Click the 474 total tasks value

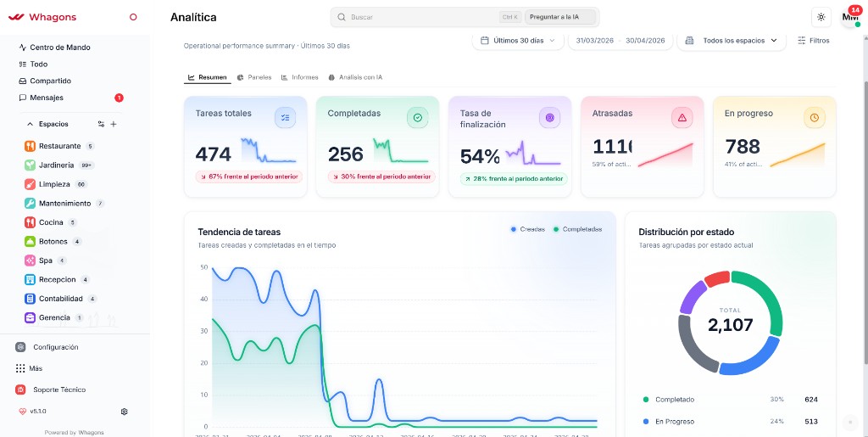coord(213,154)
